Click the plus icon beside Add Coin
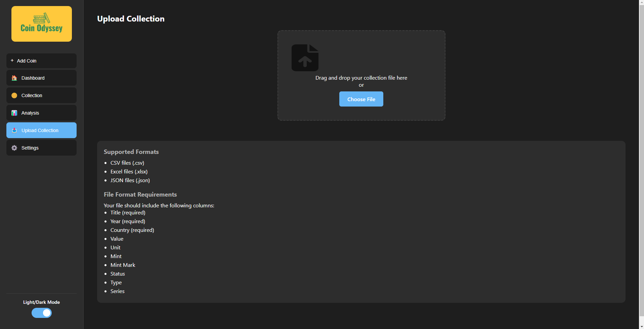The image size is (644, 329). 12,60
